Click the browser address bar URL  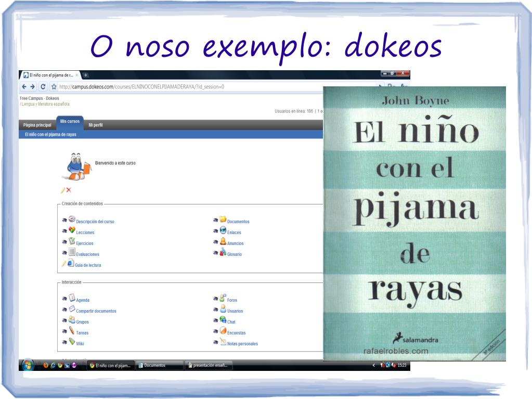point(141,87)
